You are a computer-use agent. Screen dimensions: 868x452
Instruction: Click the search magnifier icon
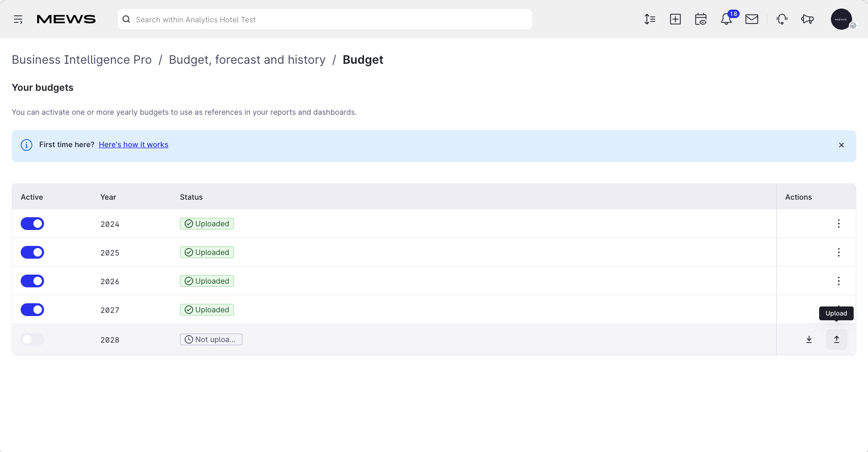[x=126, y=19]
